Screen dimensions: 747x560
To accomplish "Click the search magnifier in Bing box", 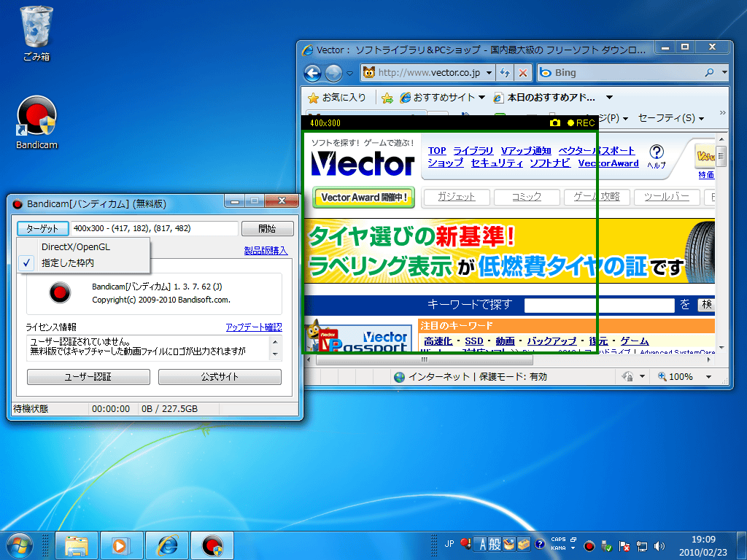I will (709, 72).
